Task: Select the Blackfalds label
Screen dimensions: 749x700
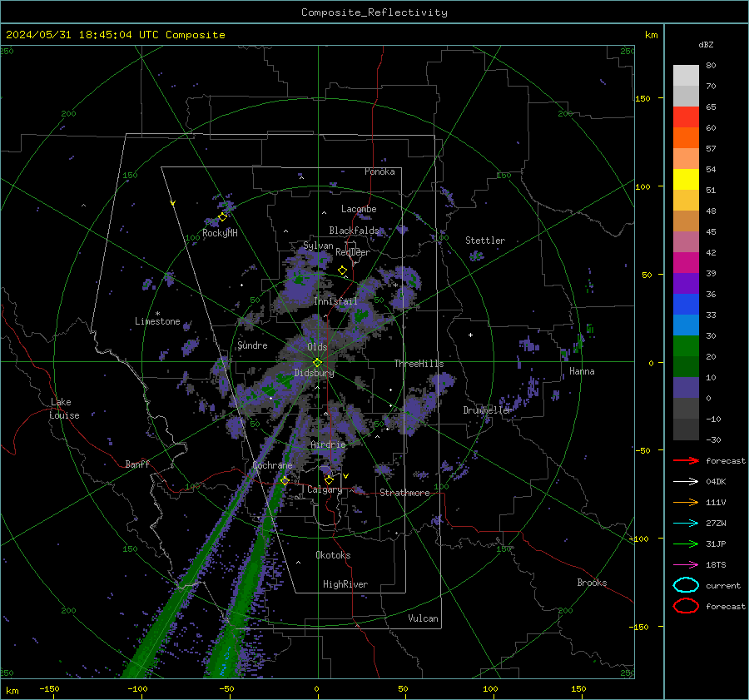Action: [354, 231]
